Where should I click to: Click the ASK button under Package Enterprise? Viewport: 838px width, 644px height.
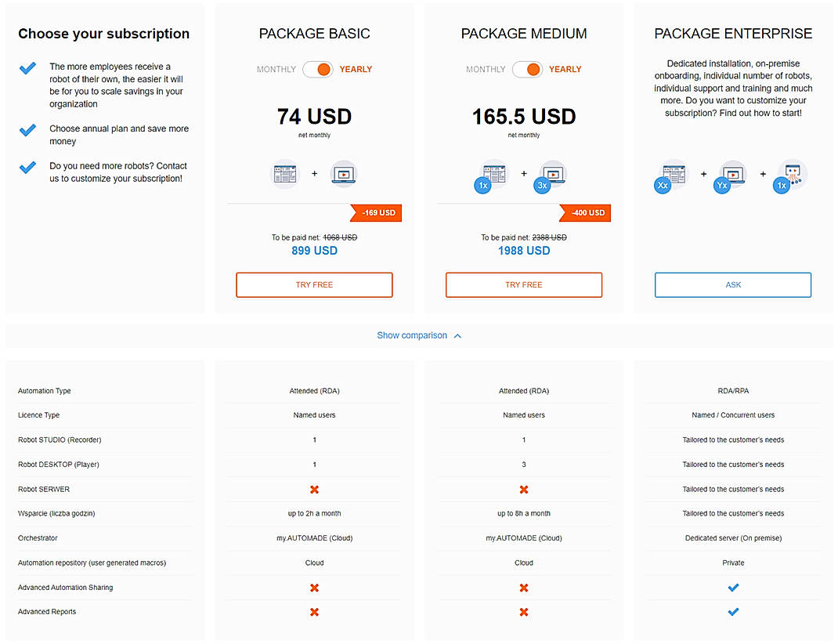(x=733, y=284)
